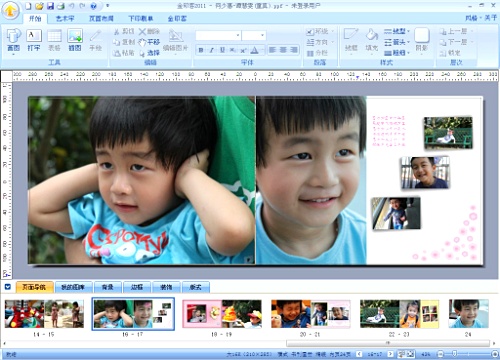
Task: Click the Open folder icon in the title bar
Action: click(x=39, y=6)
